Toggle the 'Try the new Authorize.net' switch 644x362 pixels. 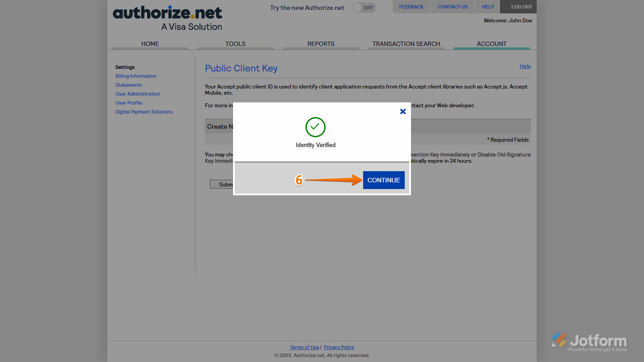pyautogui.click(x=363, y=8)
